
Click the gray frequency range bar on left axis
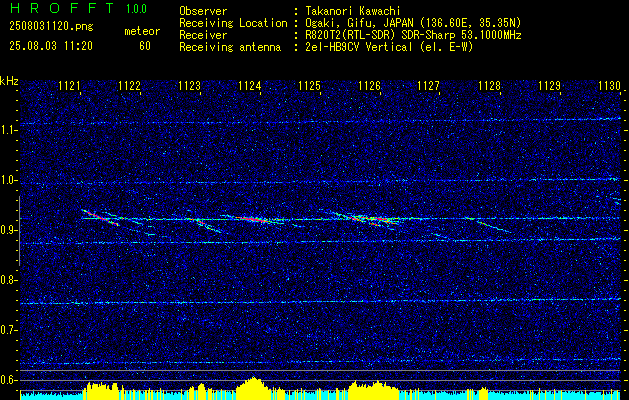click(x=19, y=231)
